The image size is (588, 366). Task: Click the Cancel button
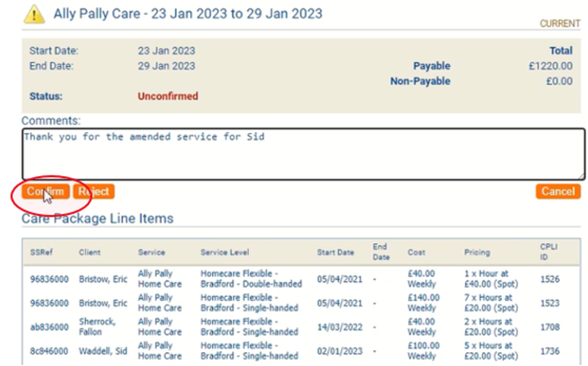[558, 191]
